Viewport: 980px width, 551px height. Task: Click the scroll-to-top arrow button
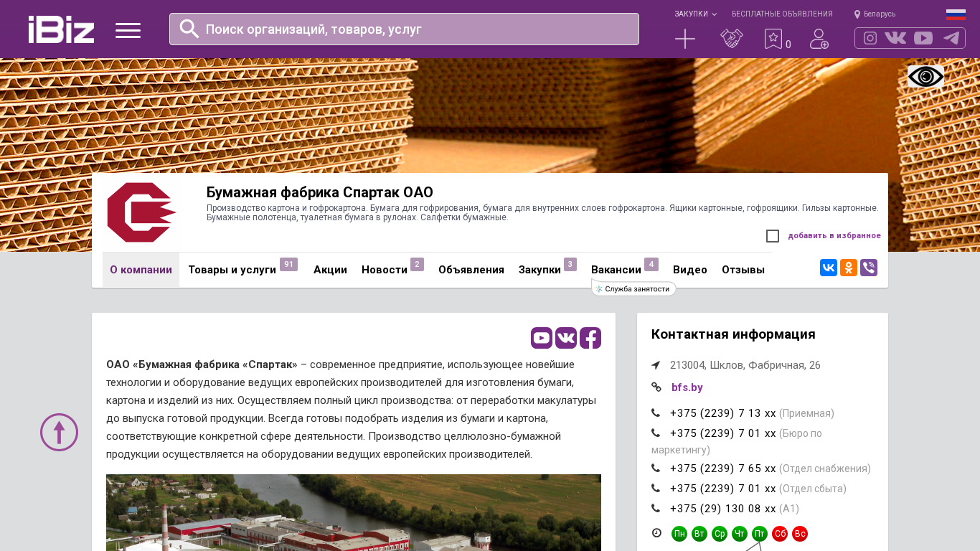[59, 432]
